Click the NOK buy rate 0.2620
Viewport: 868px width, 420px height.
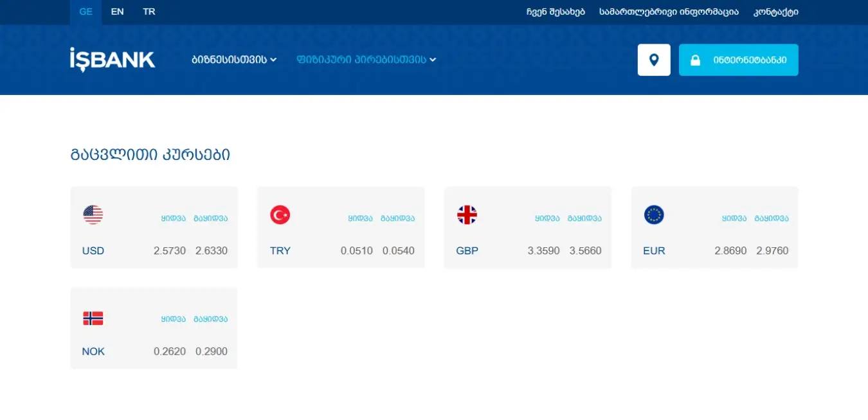[170, 351]
